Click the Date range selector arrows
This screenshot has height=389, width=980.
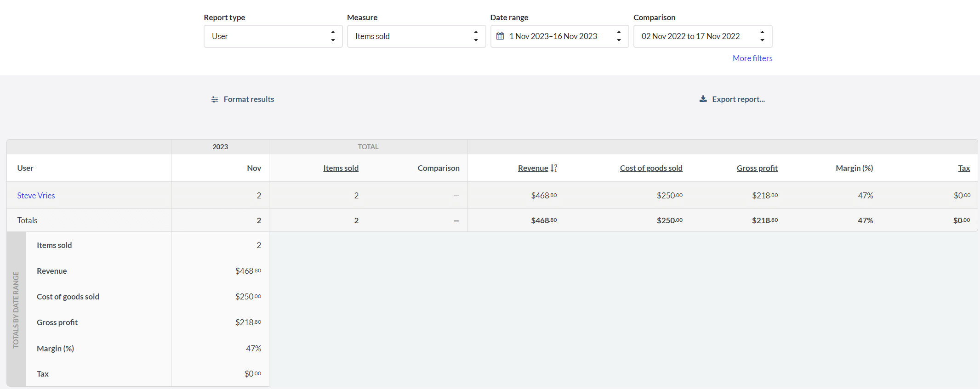pyautogui.click(x=619, y=36)
